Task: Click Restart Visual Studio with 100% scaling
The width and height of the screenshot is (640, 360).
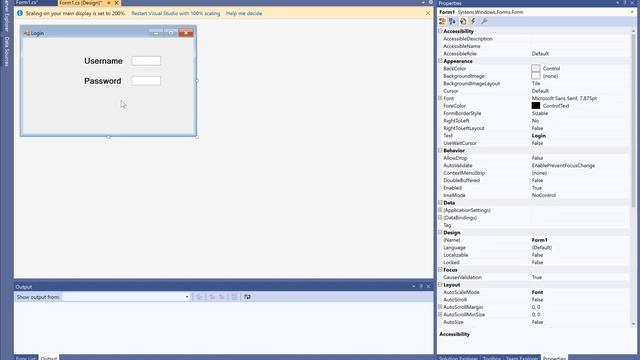Action: 176,13
